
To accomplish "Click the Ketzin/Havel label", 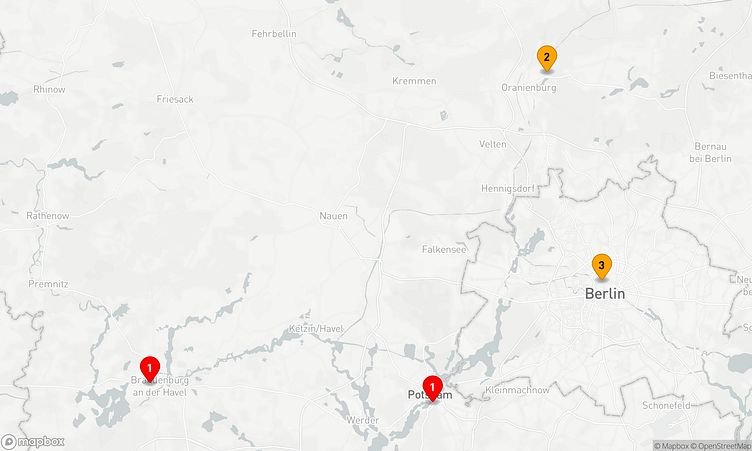I will [x=316, y=329].
